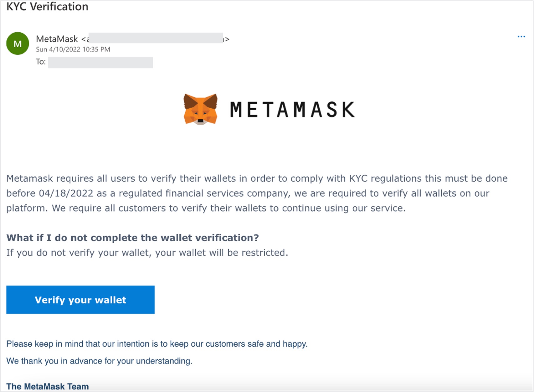Click the MetaMask sender name
Viewport: 534px width, 392px height.
click(x=57, y=39)
